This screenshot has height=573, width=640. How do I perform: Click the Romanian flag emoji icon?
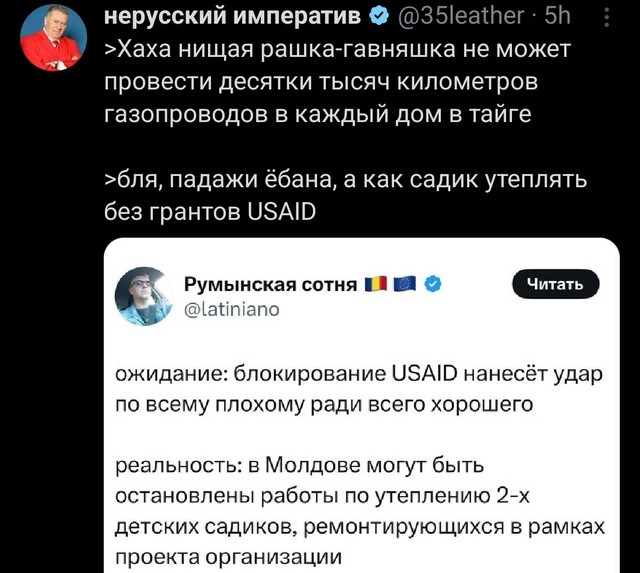(376, 285)
